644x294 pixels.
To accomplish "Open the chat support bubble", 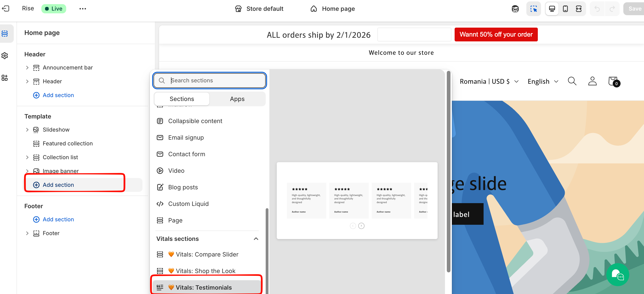I will click(617, 275).
